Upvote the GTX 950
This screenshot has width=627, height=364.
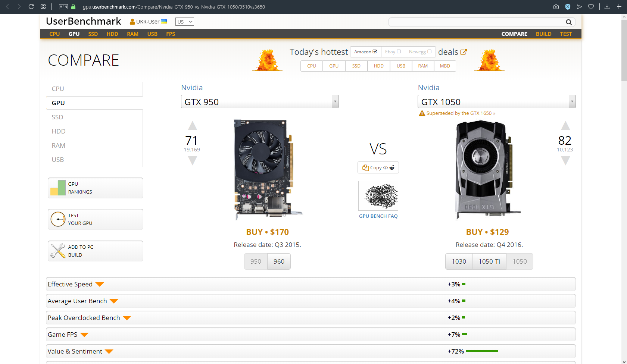click(x=193, y=126)
